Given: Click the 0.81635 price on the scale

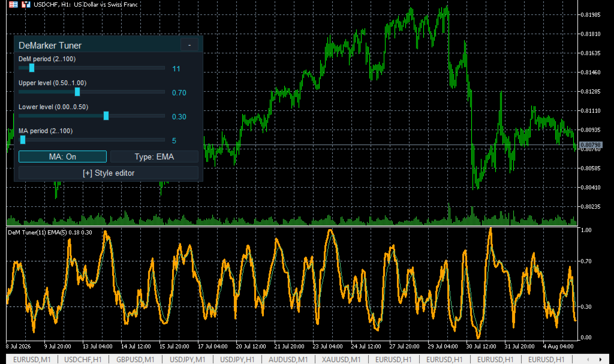Looking at the screenshot, I should pos(590,53).
